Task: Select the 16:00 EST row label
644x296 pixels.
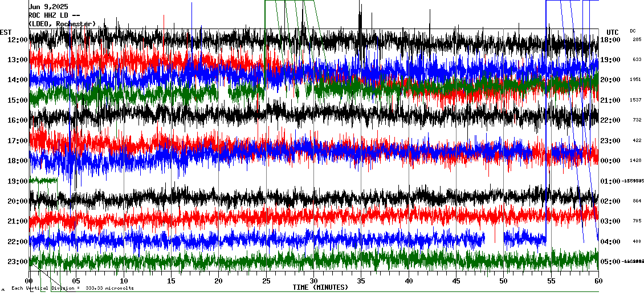Action: (x=18, y=120)
